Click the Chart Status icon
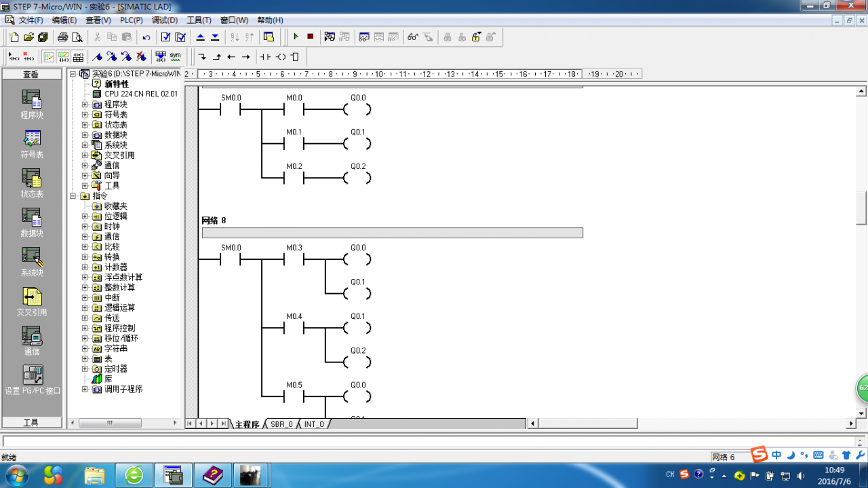 point(364,37)
